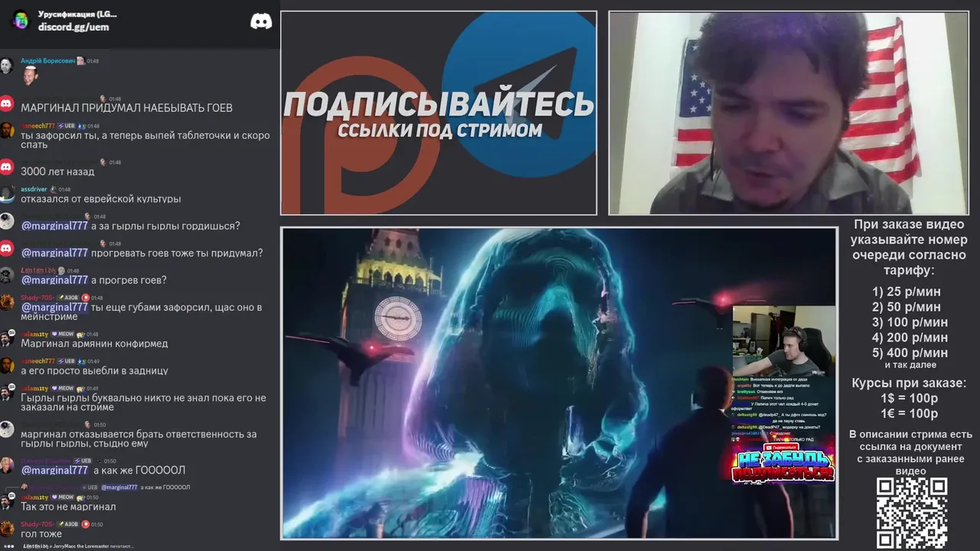Click red Discord avatar beside 'МАРГИНАЛ ПРИДУМАЛ'
This screenshot has height=551, width=980.
(7, 103)
